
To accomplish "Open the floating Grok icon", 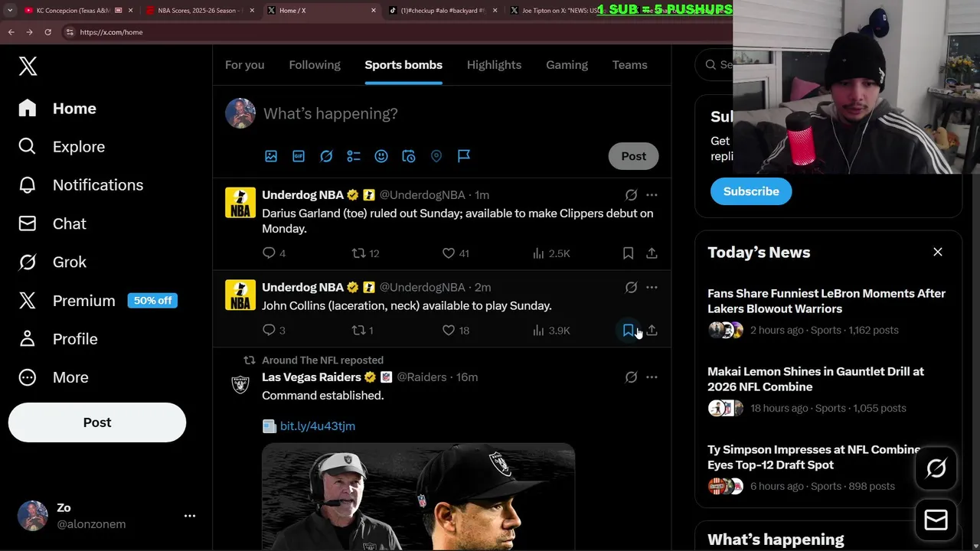I will (936, 468).
